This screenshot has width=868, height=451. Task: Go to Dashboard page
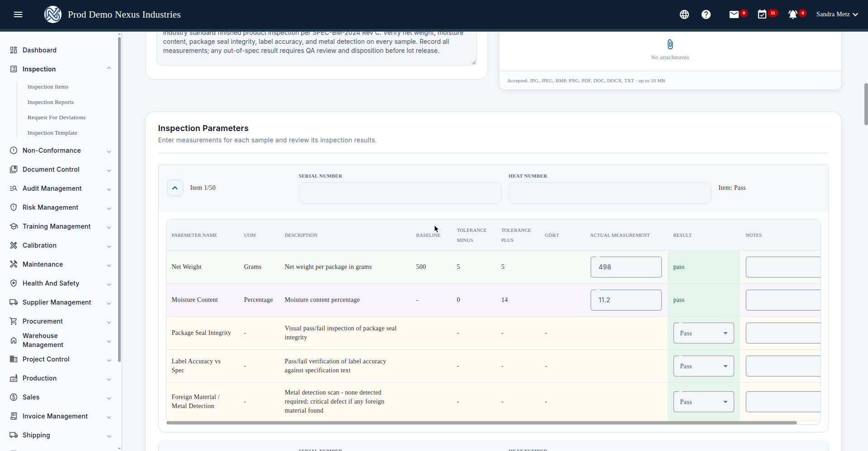pyautogui.click(x=39, y=50)
